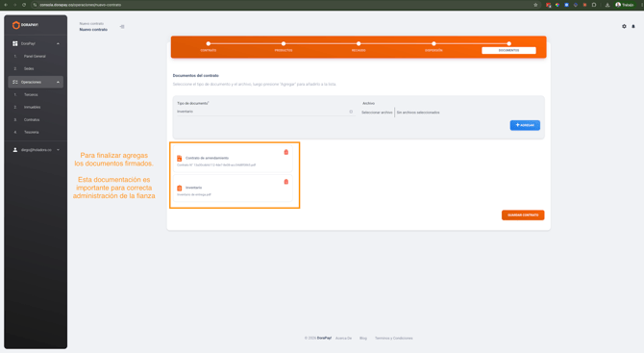Click the browser forward arrow
Image resolution: width=644 pixels, height=353 pixels.
click(14, 5)
